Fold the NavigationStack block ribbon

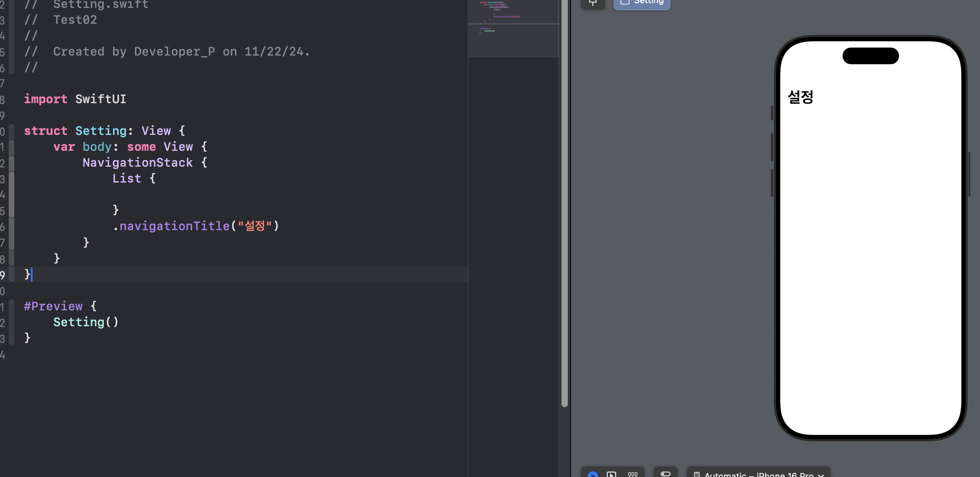(x=12, y=163)
